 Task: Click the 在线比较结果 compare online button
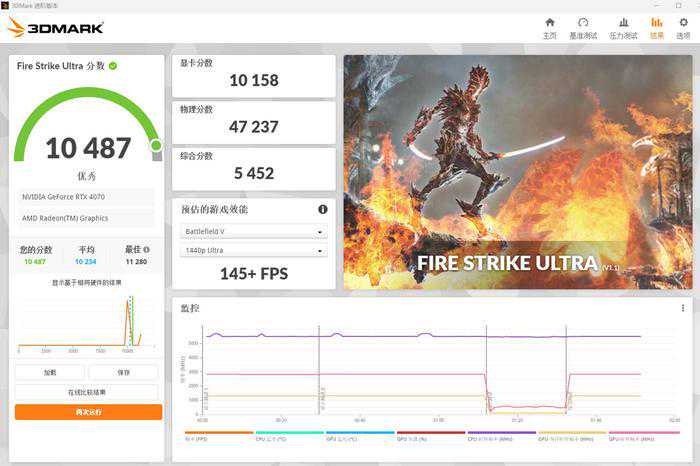click(87, 392)
